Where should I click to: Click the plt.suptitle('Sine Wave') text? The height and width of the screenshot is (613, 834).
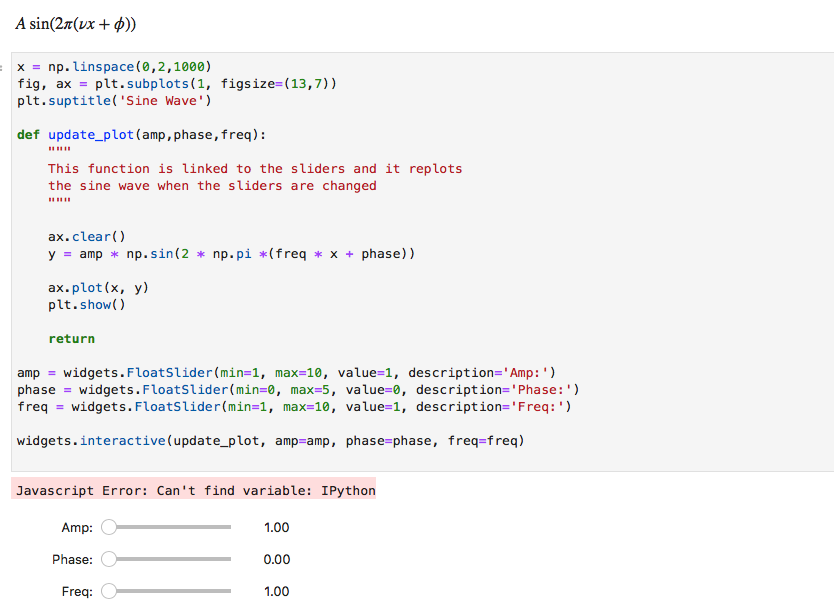click(110, 100)
